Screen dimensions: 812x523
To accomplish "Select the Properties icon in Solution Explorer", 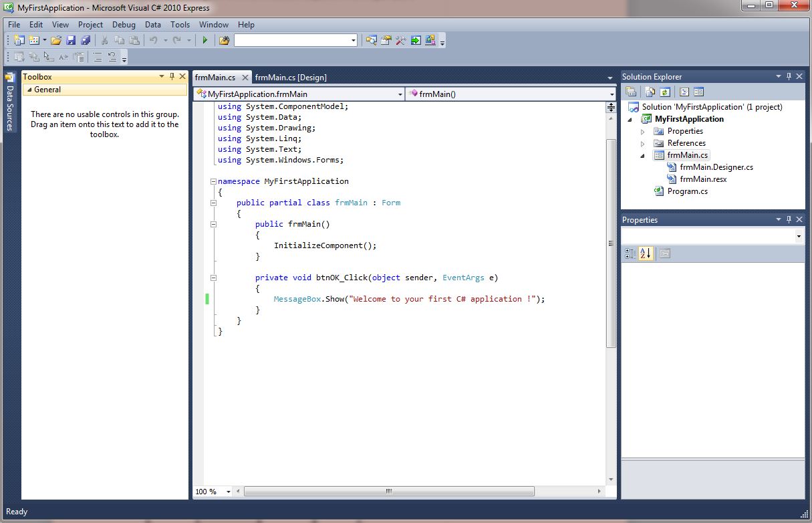I will point(631,92).
